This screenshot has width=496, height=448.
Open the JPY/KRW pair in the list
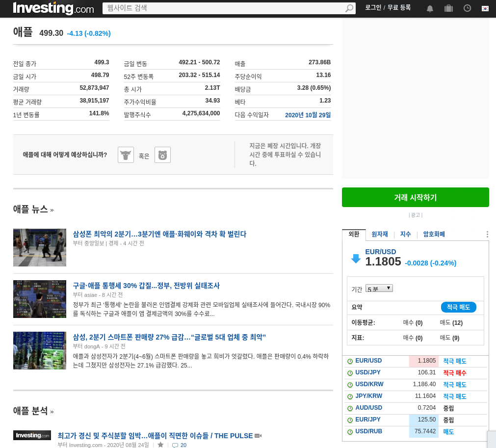pos(368,396)
